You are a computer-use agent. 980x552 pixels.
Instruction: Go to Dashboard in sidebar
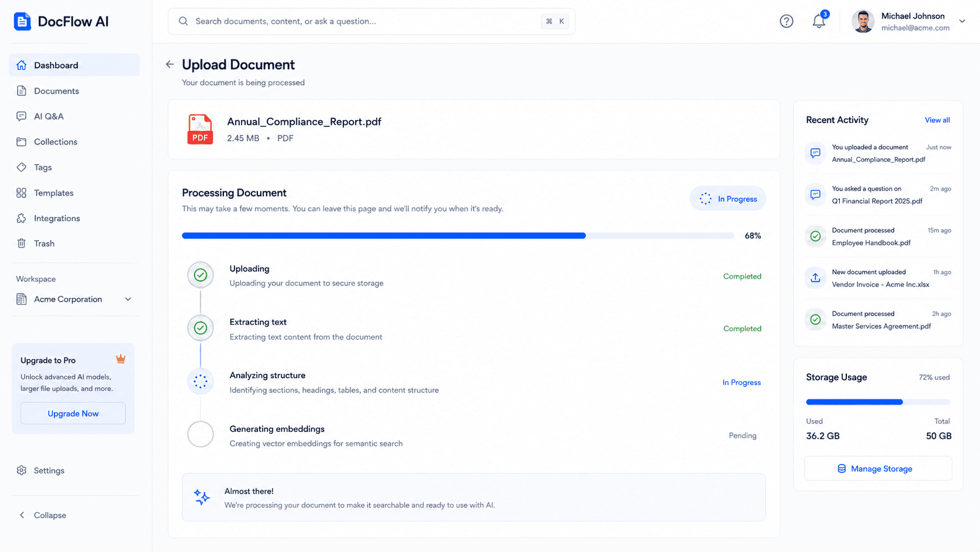pyautogui.click(x=74, y=65)
